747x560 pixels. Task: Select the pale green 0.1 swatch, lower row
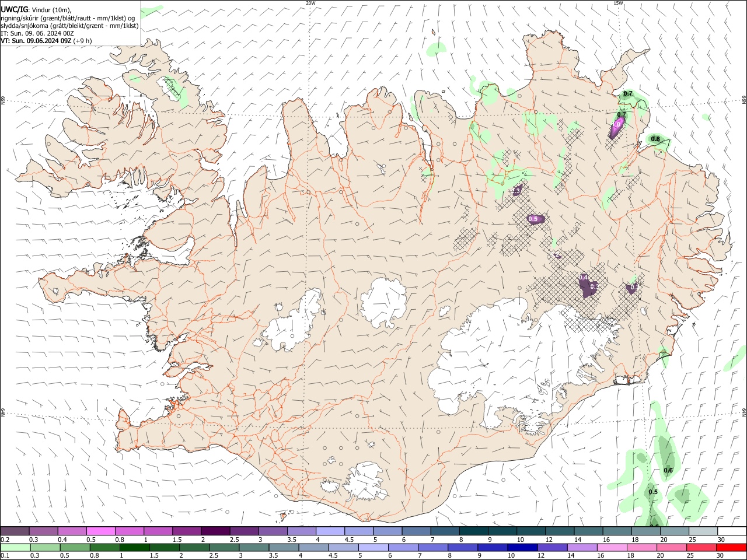pos(15,547)
